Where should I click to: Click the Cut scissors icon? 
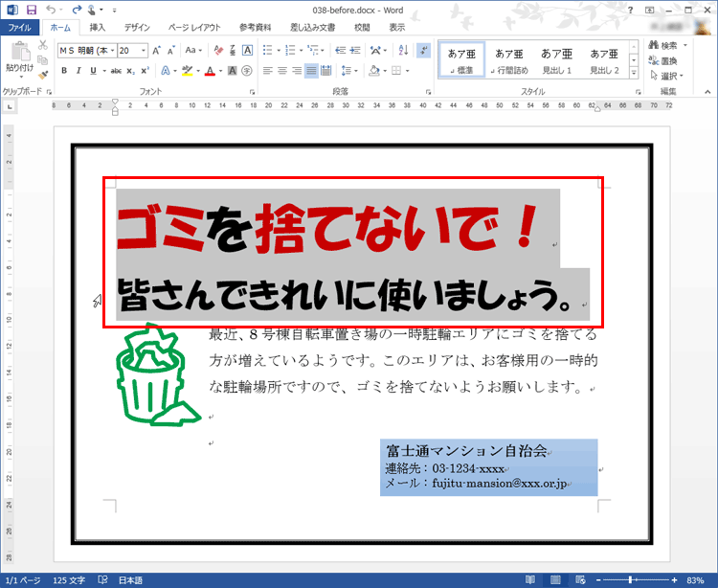43,45
